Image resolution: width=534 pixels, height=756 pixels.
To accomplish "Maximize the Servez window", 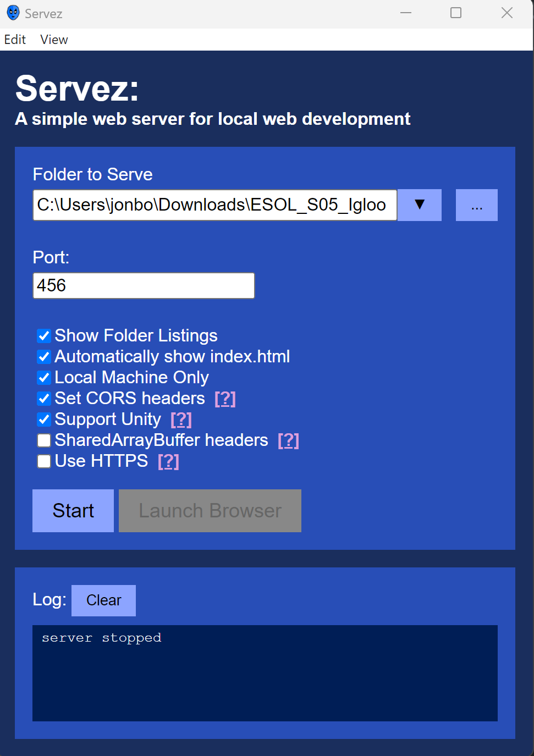I will pos(456,13).
